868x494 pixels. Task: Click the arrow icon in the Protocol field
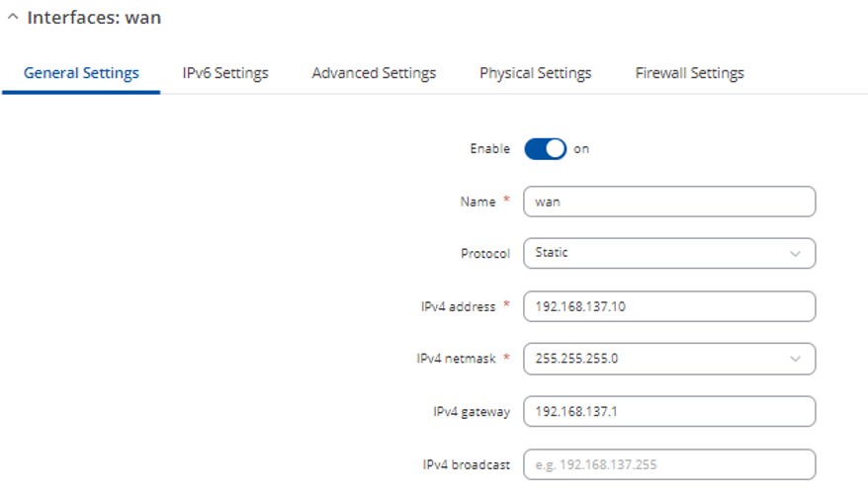pyautogui.click(x=796, y=254)
